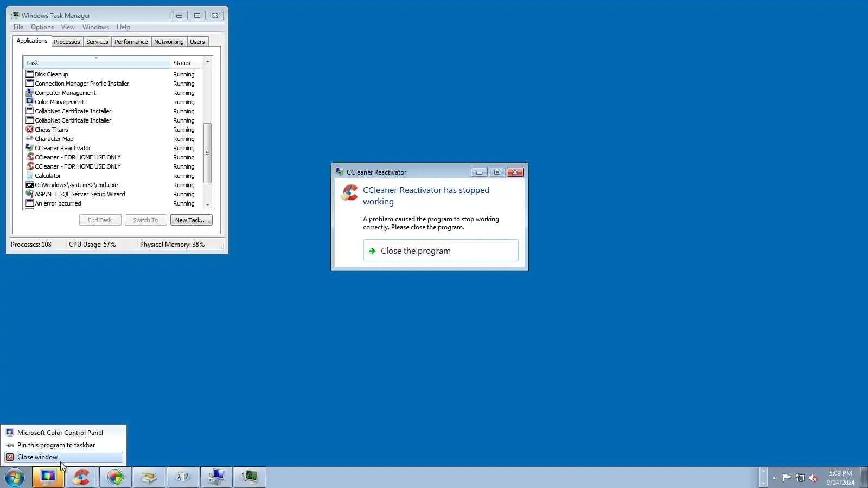Click the Task Manager taskbar icon
868x488 pixels.
coord(250,477)
